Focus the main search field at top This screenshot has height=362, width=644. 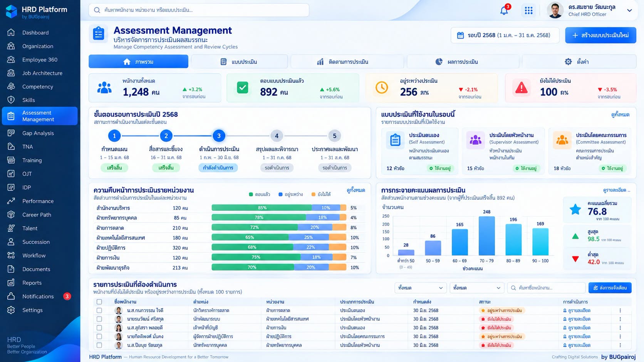pos(199,10)
